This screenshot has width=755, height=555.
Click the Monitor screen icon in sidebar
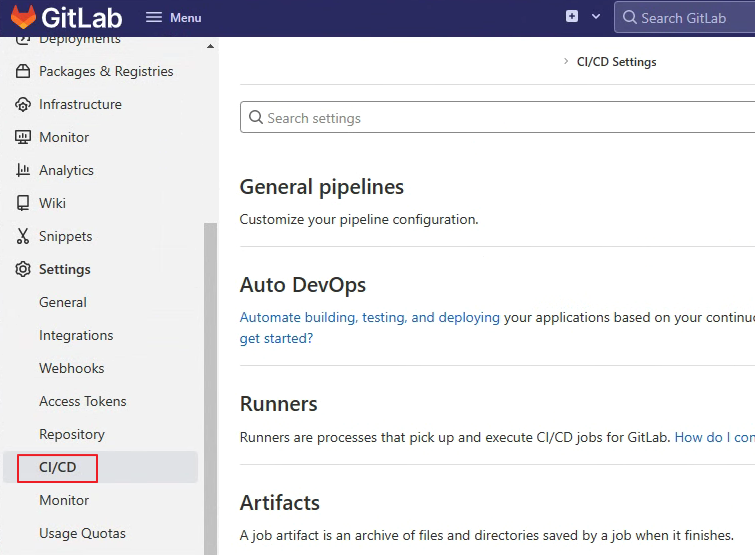[x=23, y=137]
